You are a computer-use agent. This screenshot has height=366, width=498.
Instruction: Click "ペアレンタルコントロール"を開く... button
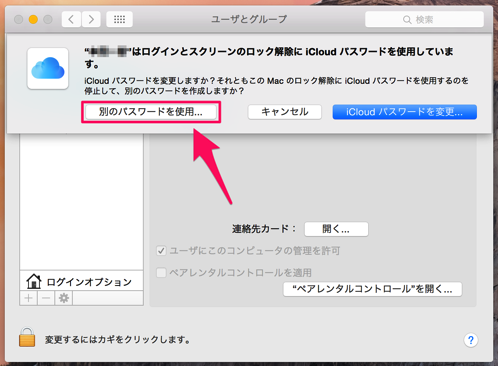[372, 289]
